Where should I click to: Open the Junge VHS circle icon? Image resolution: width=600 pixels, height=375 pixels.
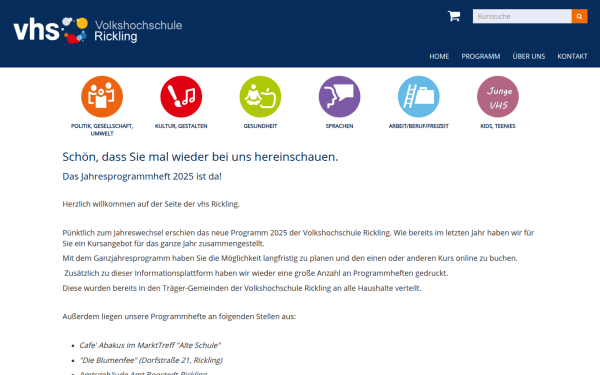[x=498, y=96]
